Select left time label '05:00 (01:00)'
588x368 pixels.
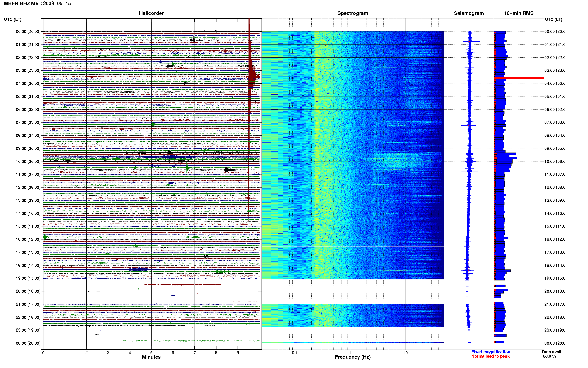click(x=28, y=96)
